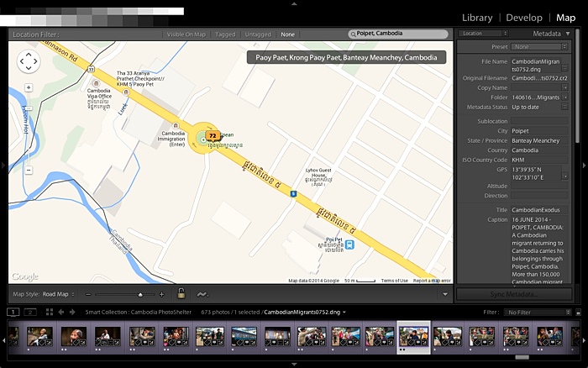This screenshot has width=588, height=368.
Task: Click the arrow button next to Folder
Action: 564,97
